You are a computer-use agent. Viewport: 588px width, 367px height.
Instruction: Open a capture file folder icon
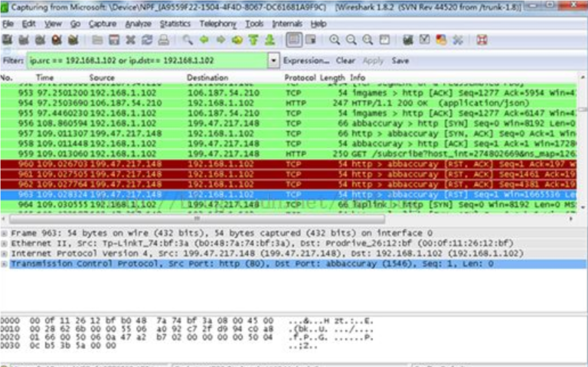pyautogui.click(x=97, y=39)
